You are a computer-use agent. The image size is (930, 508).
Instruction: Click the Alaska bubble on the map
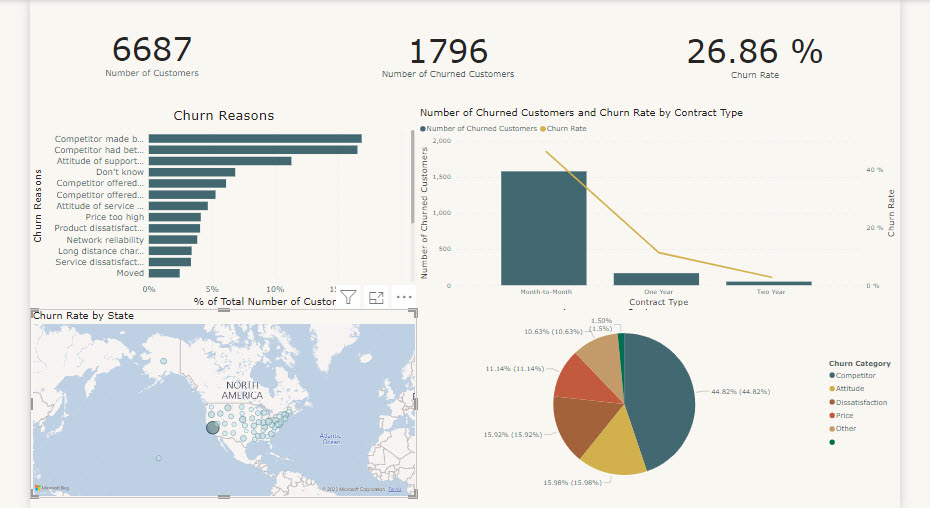click(163, 361)
